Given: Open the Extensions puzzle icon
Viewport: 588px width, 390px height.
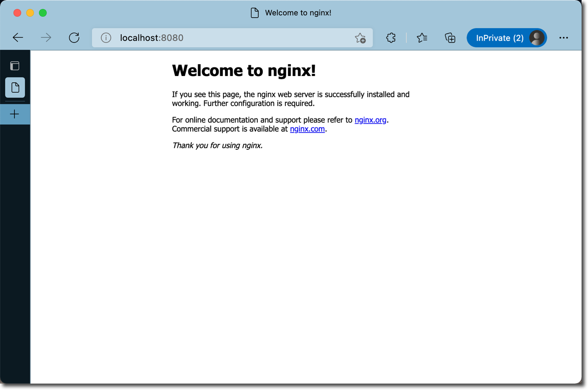Looking at the screenshot, I should [x=391, y=38].
